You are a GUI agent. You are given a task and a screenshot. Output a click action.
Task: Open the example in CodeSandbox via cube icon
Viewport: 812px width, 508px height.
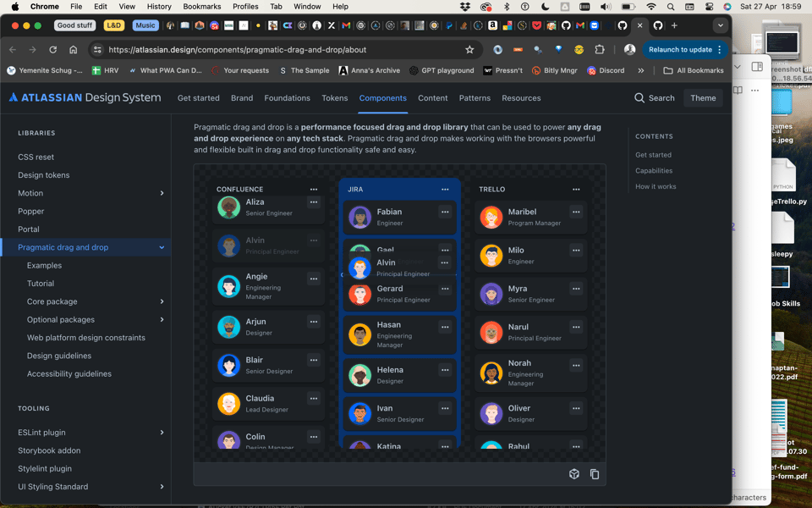click(574, 474)
